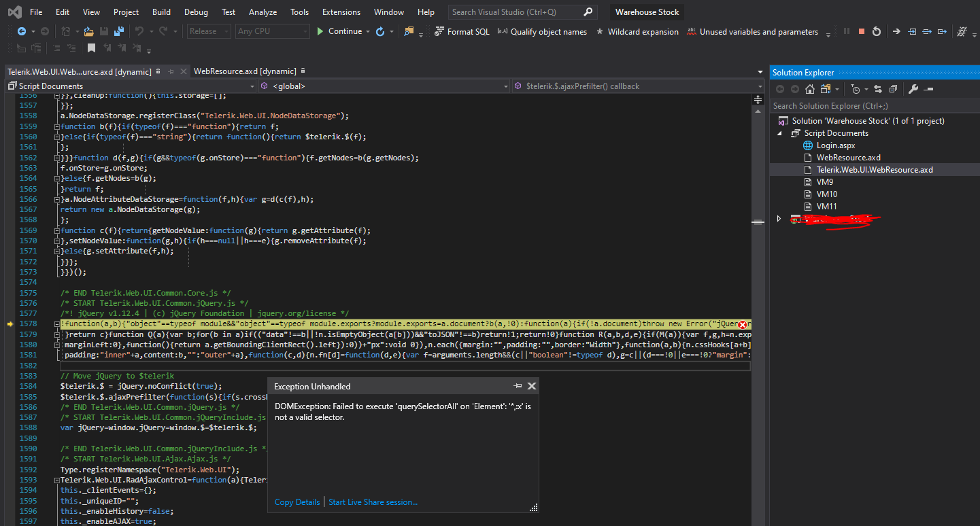This screenshot has width=980, height=526.
Task: Click the Navigate Backward arrow icon
Action: point(21,31)
